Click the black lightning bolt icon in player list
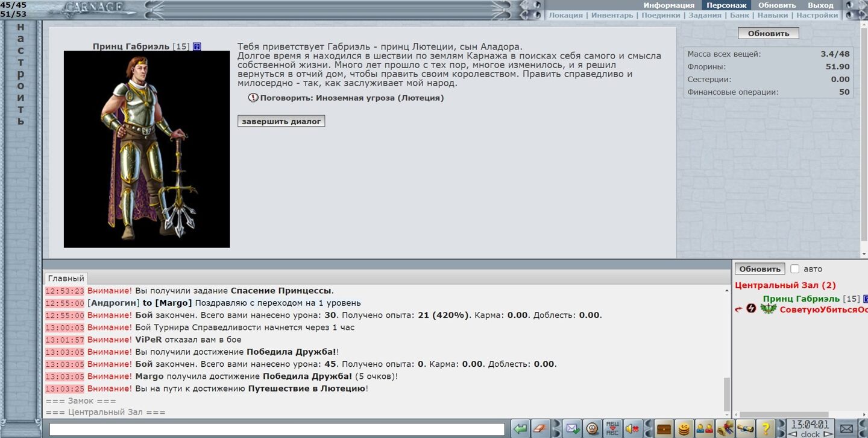This screenshot has height=438, width=868. click(x=751, y=309)
